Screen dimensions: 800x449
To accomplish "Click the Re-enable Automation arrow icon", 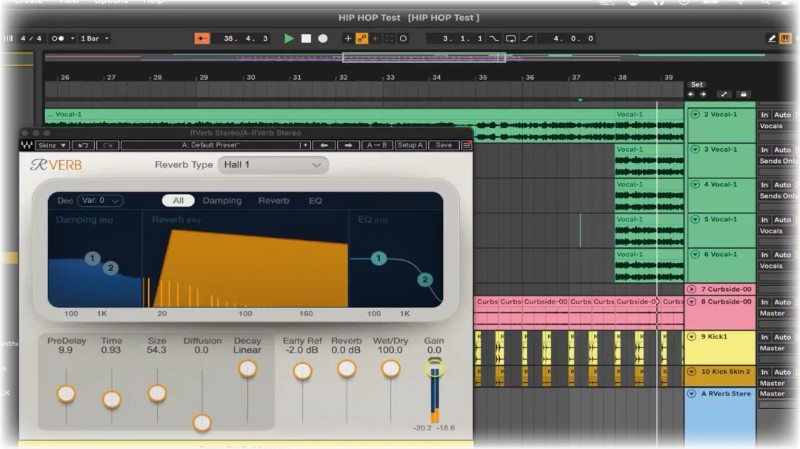I will click(x=376, y=38).
